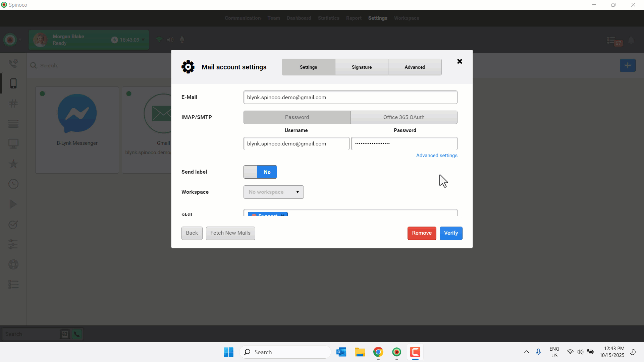This screenshot has width=644, height=362.
Task: Select Office 365 OAuth authentication option
Action: pos(404,117)
